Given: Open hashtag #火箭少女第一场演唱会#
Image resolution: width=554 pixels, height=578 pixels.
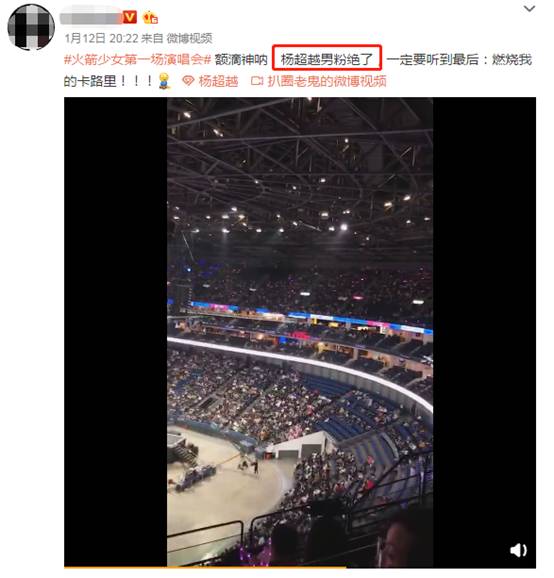Looking at the screenshot, I should point(137,59).
